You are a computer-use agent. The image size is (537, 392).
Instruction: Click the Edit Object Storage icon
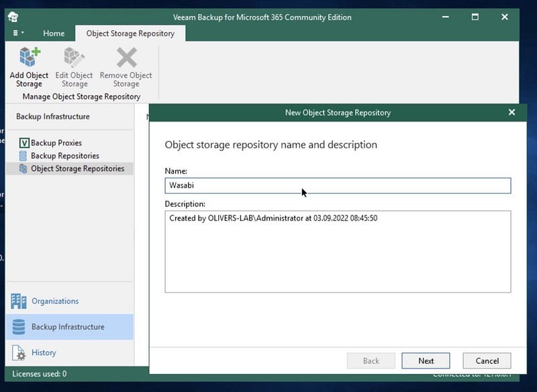click(74, 57)
